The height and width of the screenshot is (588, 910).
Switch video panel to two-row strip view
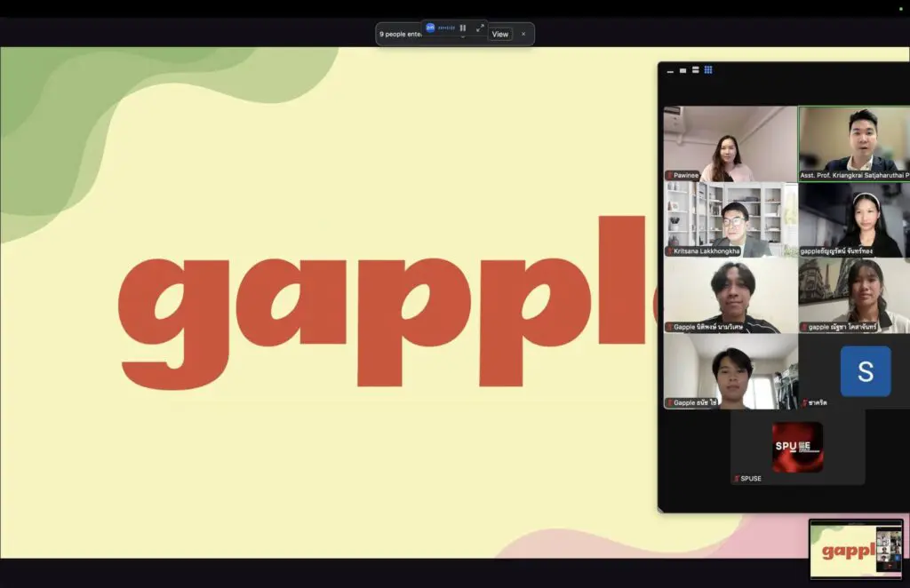point(695,70)
